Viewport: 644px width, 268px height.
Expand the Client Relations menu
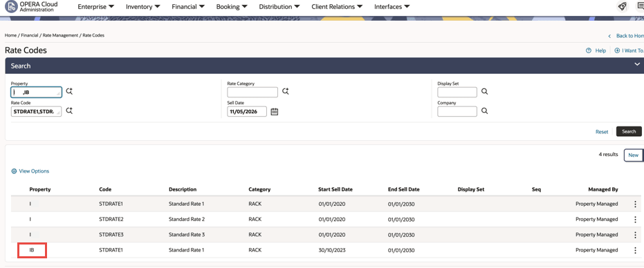tap(337, 7)
